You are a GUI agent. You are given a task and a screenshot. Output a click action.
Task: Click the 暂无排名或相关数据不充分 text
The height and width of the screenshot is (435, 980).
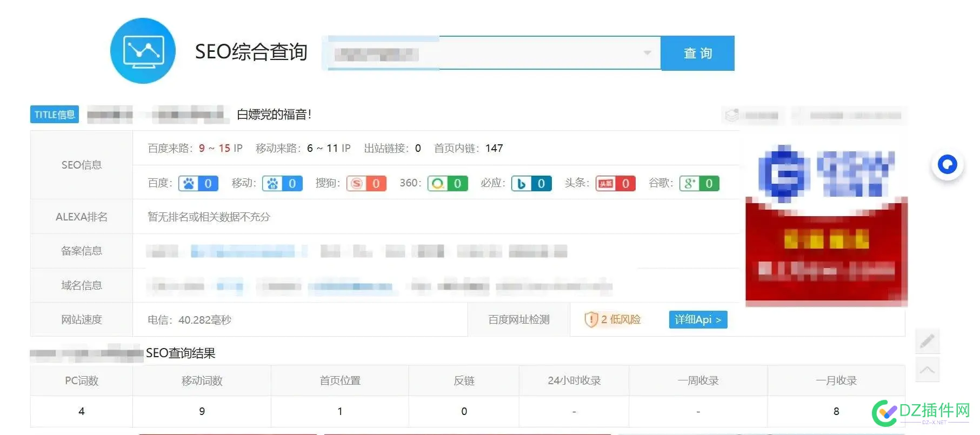(209, 217)
